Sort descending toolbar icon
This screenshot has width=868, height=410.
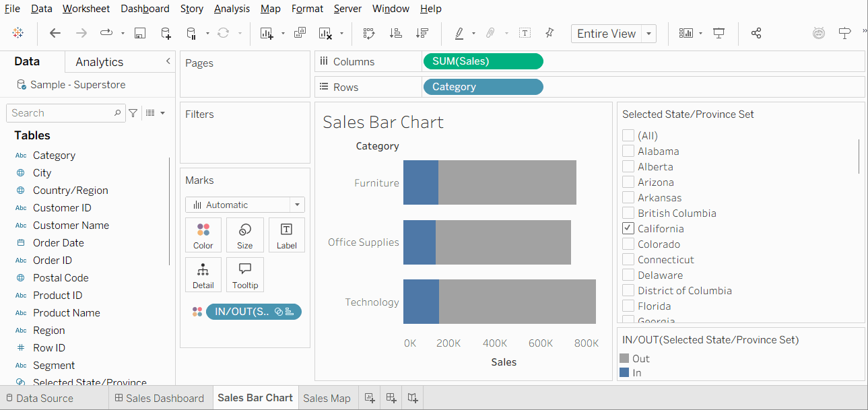coord(422,33)
